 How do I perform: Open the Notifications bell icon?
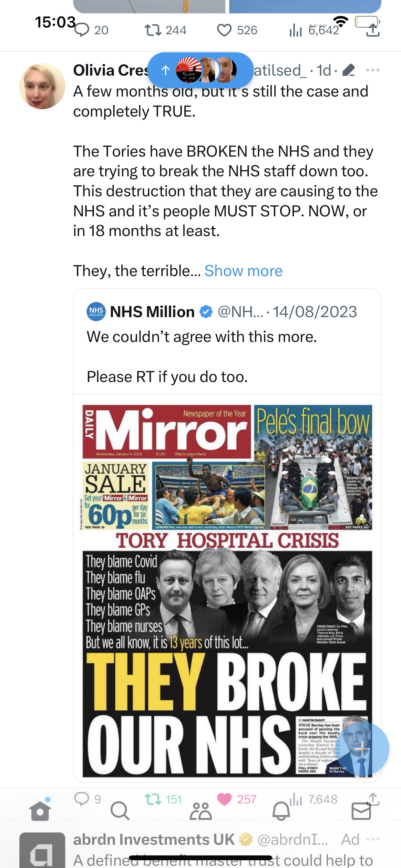point(281,811)
